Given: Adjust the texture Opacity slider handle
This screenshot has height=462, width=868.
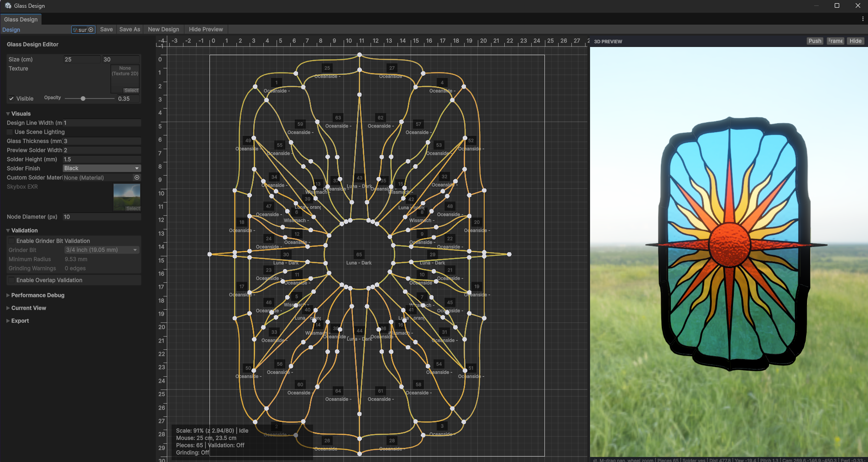Looking at the screenshot, I should tap(83, 99).
